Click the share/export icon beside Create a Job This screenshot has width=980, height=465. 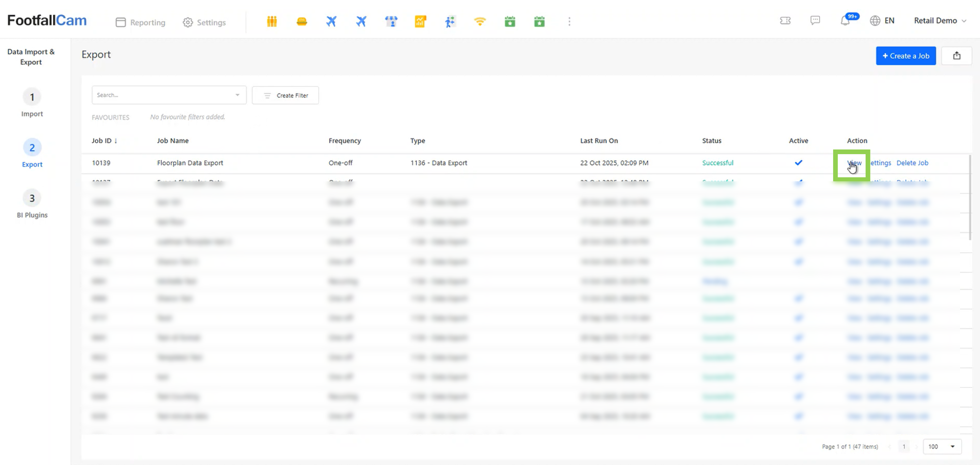tap(956, 56)
